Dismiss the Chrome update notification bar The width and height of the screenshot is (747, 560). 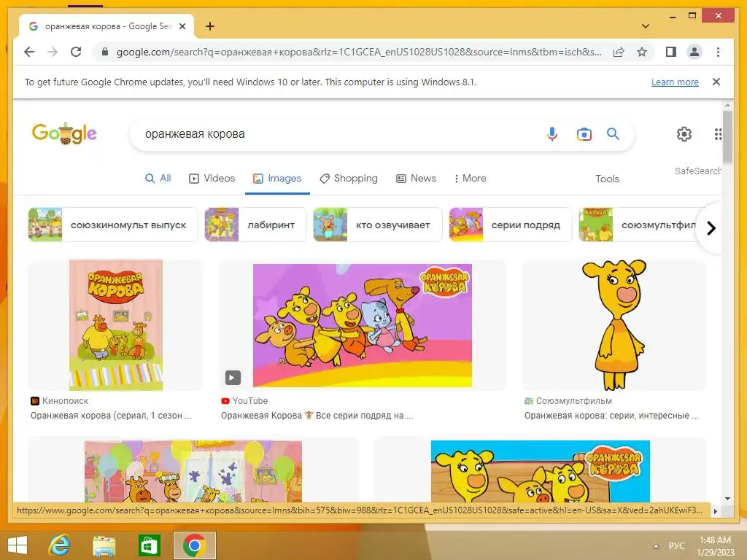pyautogui.click(x=716, y=82)
